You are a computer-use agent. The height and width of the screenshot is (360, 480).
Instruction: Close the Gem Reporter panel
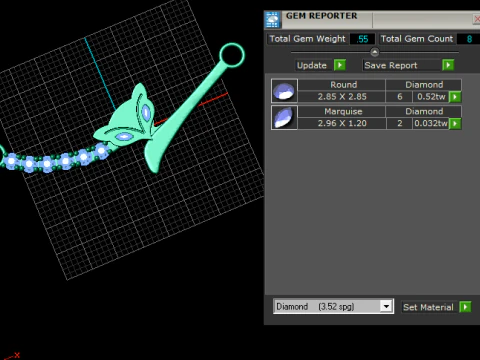pos(477,19)
